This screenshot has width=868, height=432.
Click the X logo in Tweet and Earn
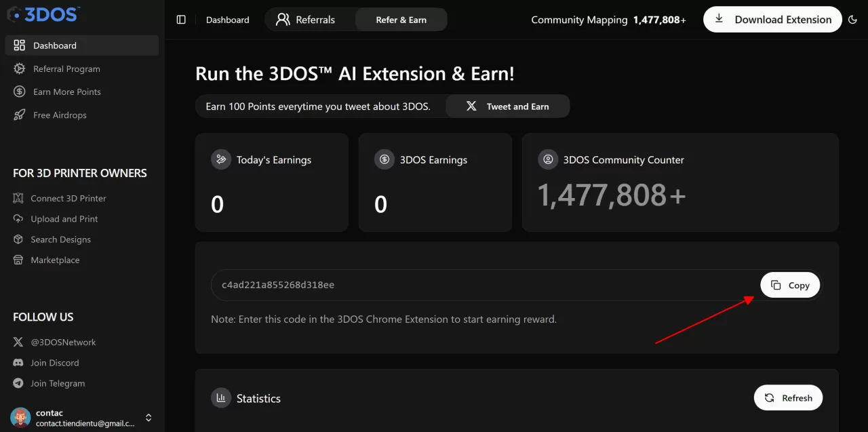click(x=471, y=106)
